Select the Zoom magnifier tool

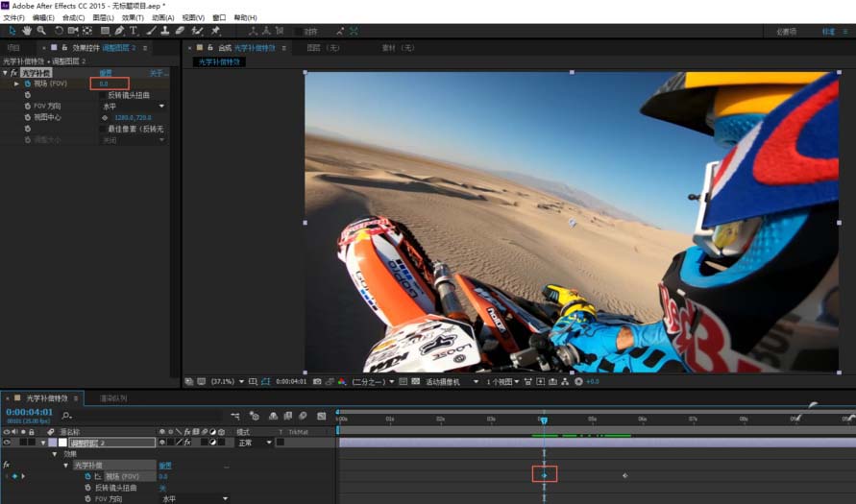41,31
